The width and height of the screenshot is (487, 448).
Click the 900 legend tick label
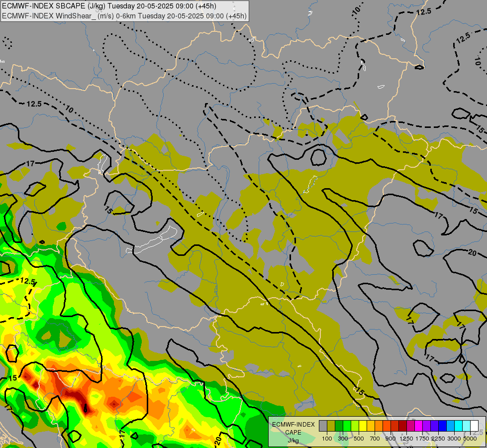click(390, 439)
